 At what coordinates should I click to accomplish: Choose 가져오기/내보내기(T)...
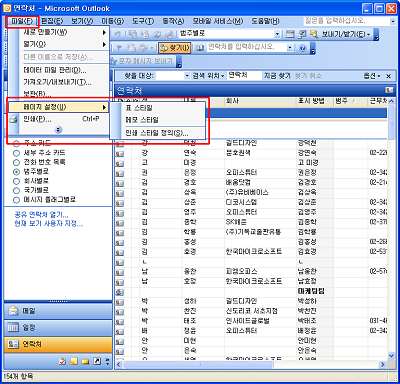pos(57,82)
